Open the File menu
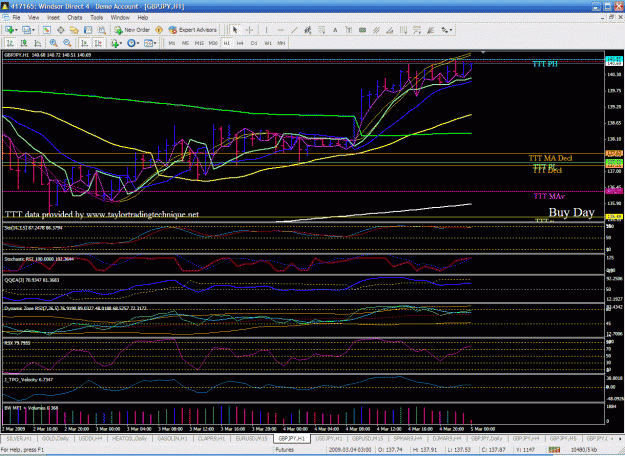Image resolution: width=625 pixels, height=456 pixels. (x=16, y=18)
